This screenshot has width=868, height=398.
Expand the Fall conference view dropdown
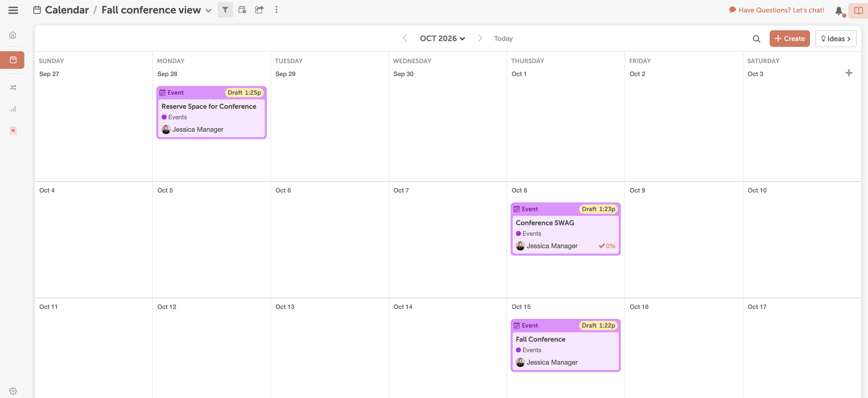209,10
